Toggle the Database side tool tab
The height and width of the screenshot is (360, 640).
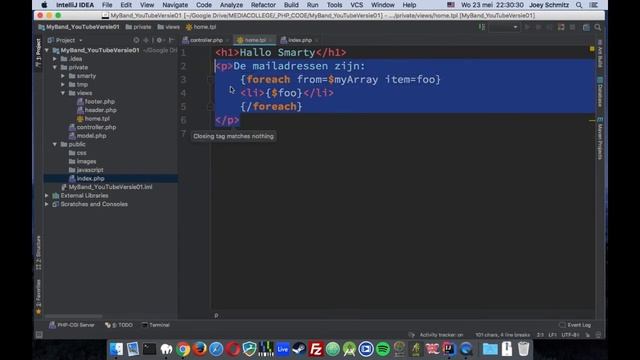pyautogui.click(x=600, y=92)
